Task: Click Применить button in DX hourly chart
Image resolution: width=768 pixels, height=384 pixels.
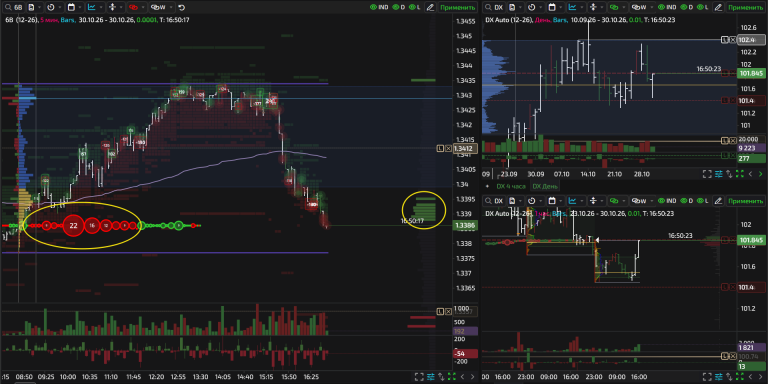Action: 746,201
